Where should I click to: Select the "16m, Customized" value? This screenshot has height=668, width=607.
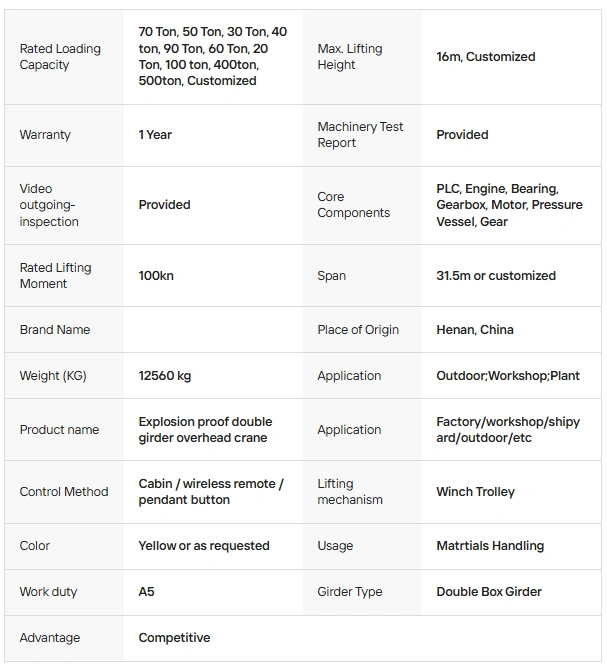486,57
